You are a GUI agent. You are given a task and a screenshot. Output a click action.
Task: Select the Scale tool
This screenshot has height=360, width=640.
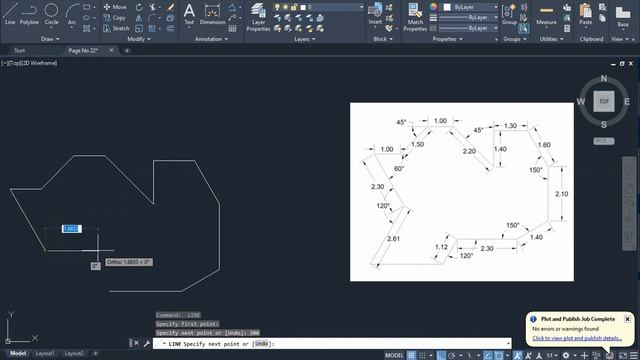[139, 29]
